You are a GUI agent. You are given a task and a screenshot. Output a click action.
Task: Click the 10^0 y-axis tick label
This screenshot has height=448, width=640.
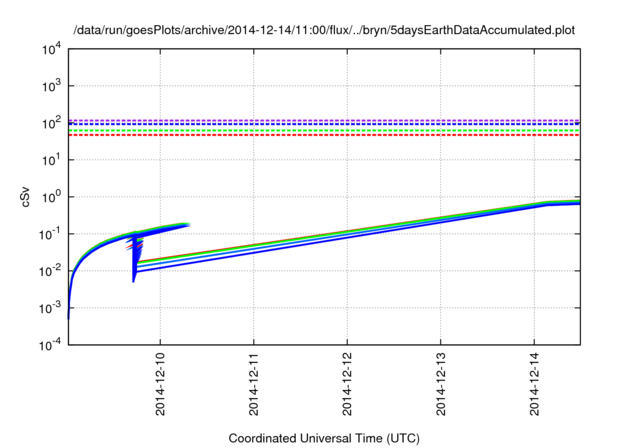click(51, 197)
